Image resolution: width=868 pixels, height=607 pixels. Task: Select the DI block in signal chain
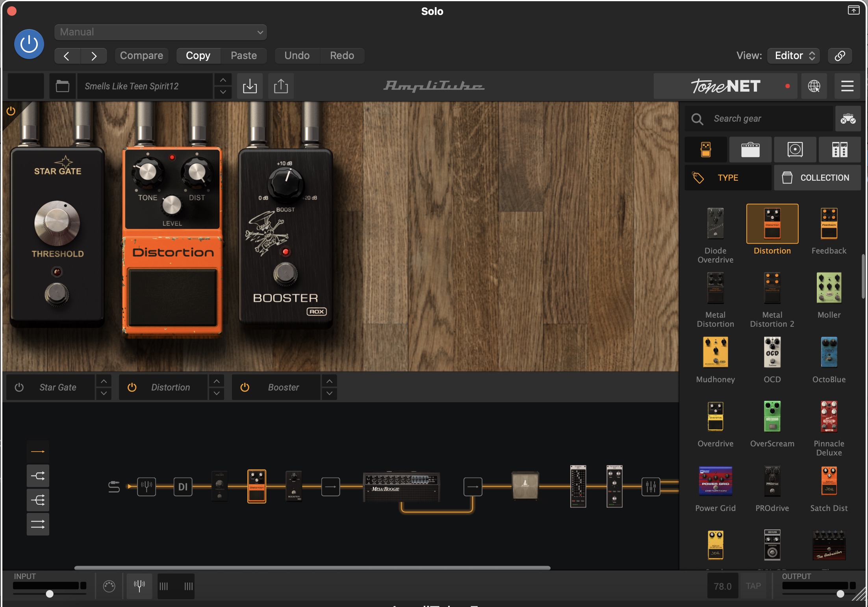pyautogui.click(x=183, y=487)
